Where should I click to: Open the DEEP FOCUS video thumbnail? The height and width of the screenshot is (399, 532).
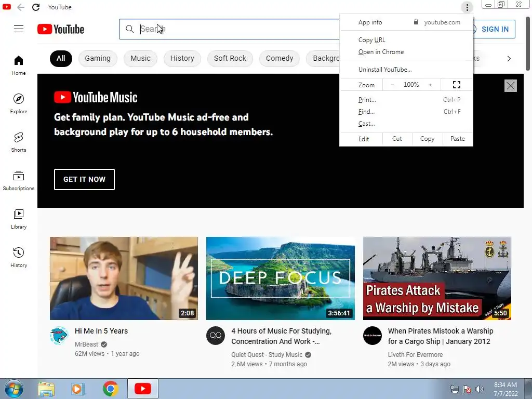tap(281, 278)
